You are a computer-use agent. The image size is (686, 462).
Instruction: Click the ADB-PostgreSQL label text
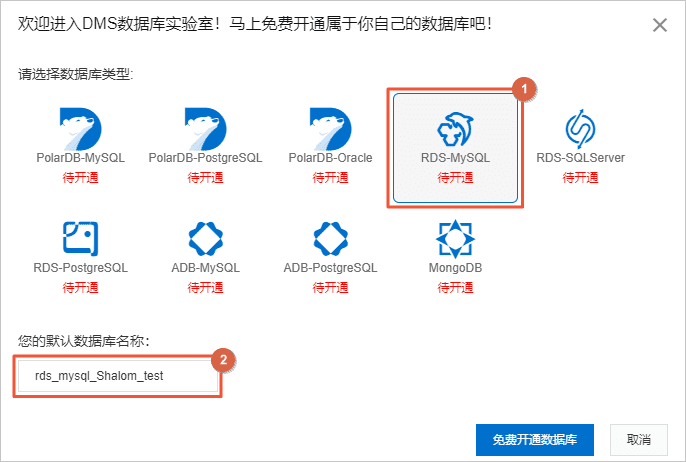(x=330, y=267)
